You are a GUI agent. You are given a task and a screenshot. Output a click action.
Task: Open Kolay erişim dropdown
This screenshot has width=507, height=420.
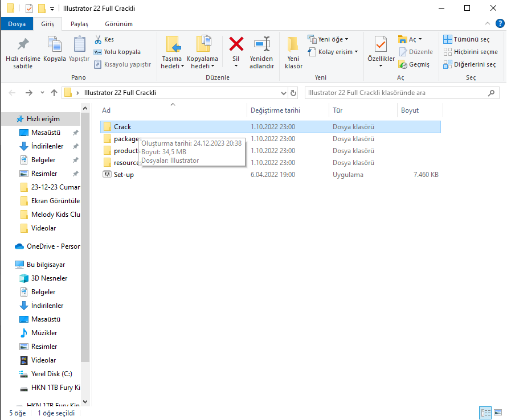coord(333,52)
